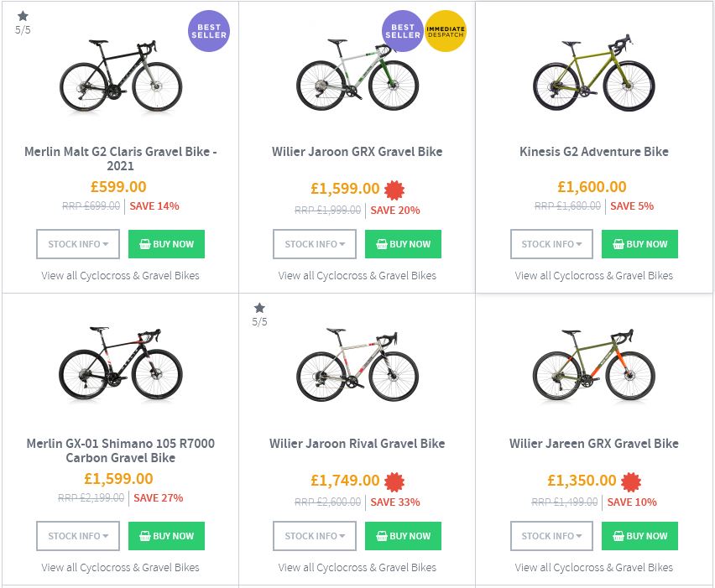
Task: View all Cyclocross & Gravel Bikes under Merlin Malt
Action: point(120,275)
